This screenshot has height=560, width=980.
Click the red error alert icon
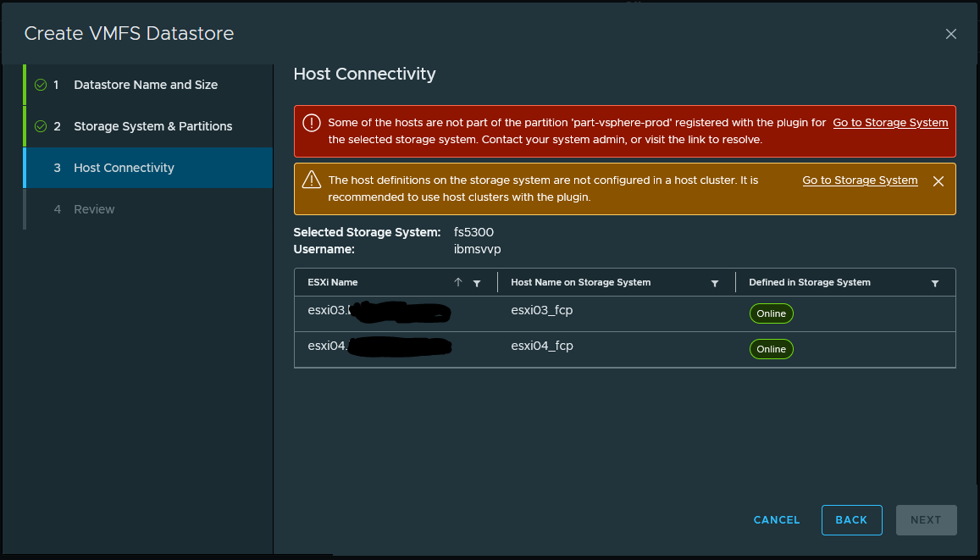coord(311,123)
